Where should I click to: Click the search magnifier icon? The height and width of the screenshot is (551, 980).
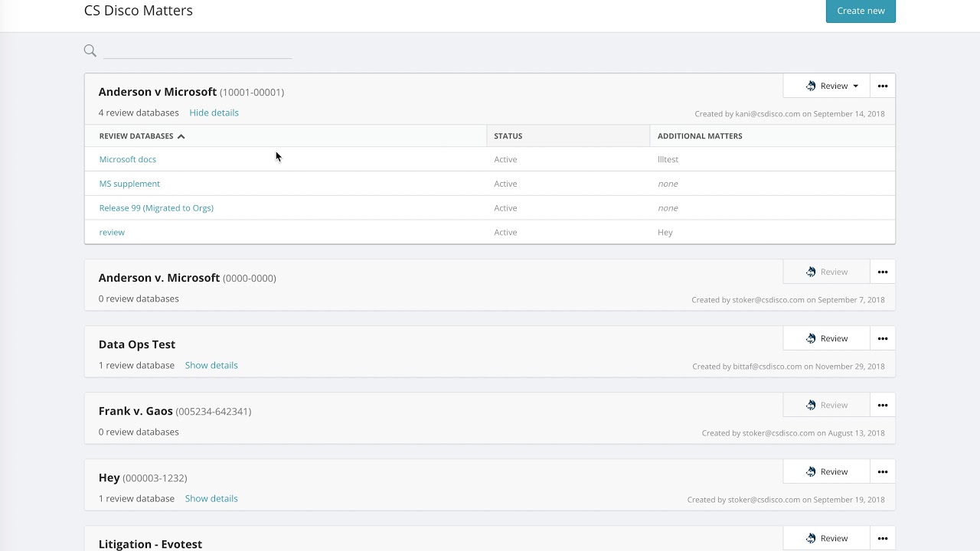(90, 51)
